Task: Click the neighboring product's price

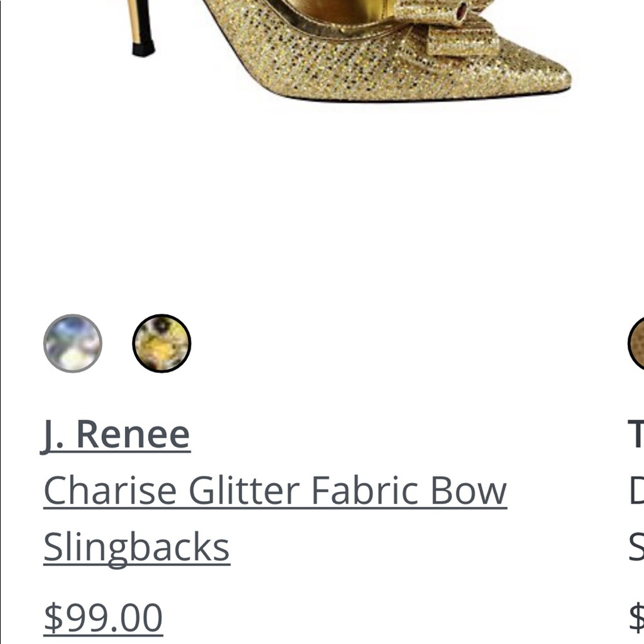Action: click(x=636, y=615)
